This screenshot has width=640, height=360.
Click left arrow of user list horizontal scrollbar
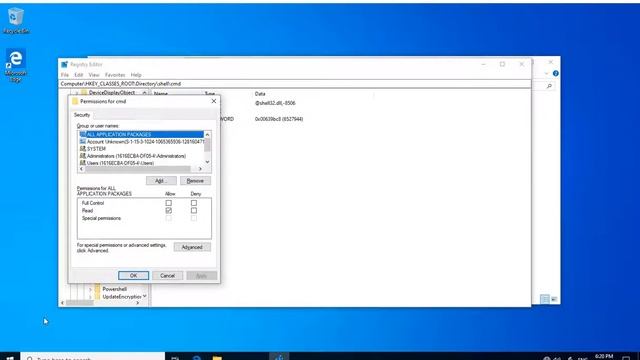pos(81,169)
